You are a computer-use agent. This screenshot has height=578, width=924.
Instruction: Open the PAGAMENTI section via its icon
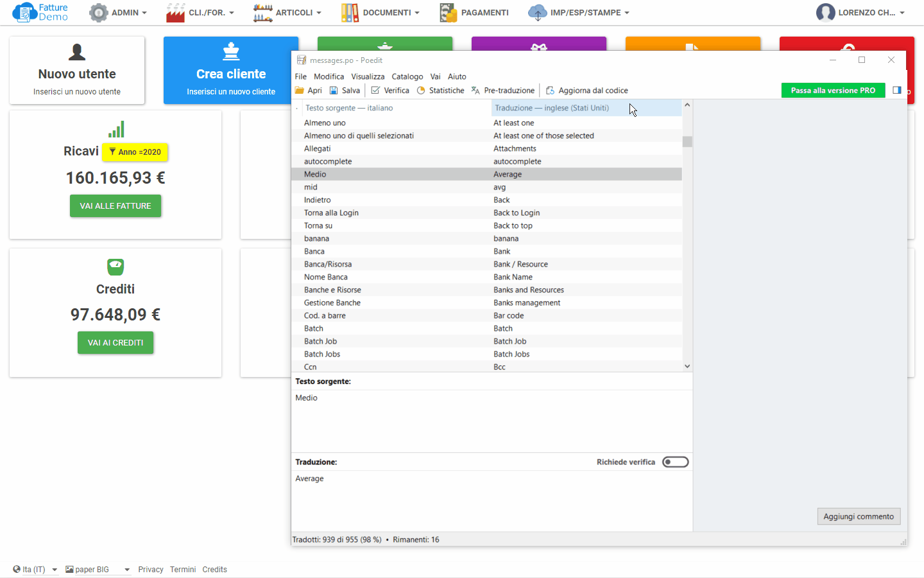pos(447,12)
